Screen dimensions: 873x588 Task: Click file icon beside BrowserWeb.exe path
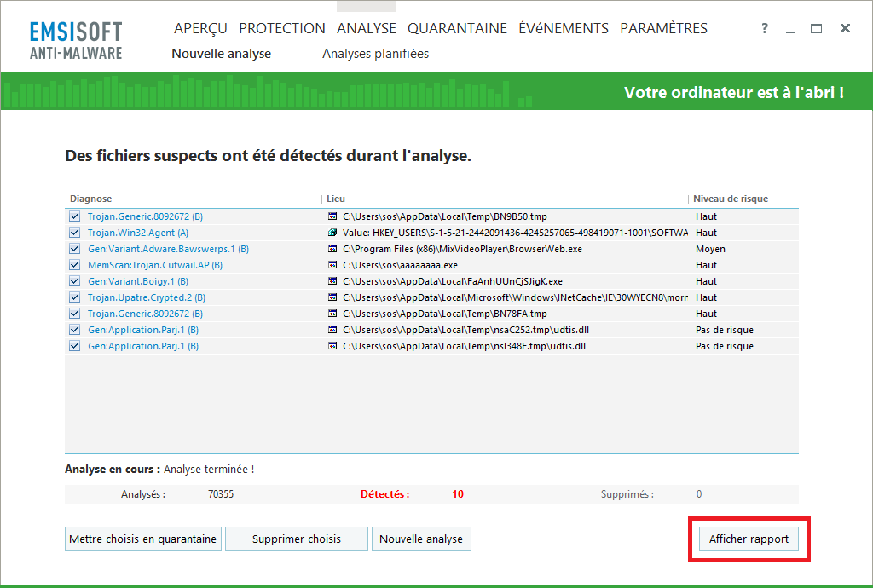pyautogui.click(x=332, y=249)
